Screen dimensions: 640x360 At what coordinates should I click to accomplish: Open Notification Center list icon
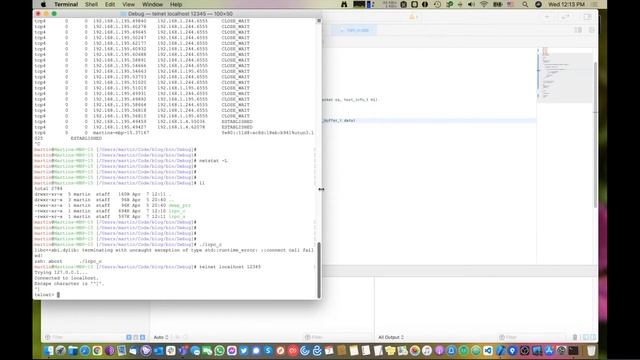point(594,4)
